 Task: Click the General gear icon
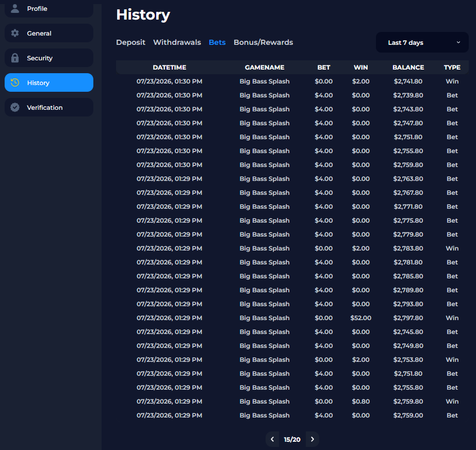point(15,33)
